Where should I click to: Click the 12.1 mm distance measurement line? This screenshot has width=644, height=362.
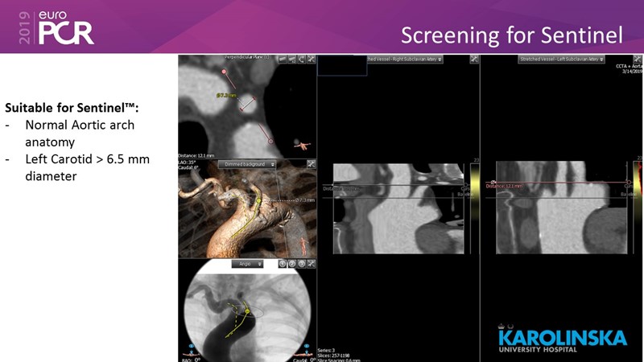(x=563, y=183)
